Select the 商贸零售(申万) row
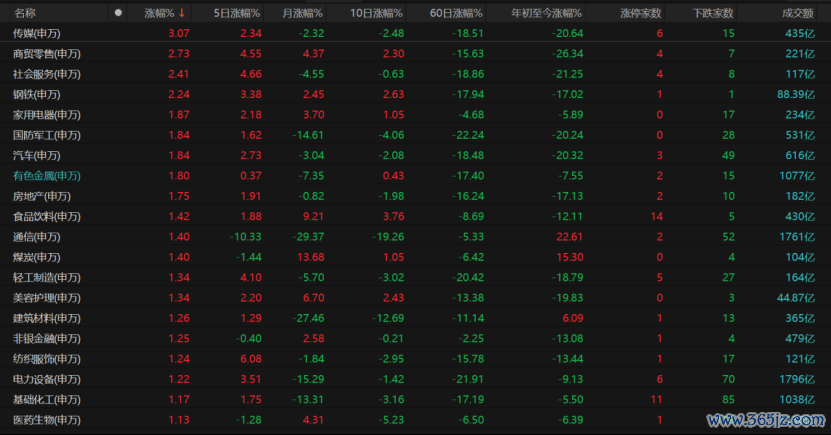Image resolution: width=831 pixels, height=435 pixels. 416,54
